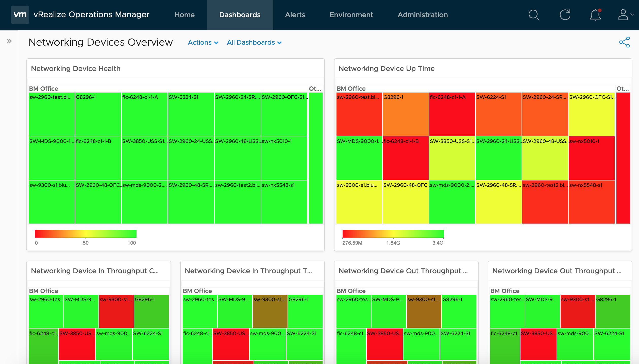Select fic-6248-c1-1-A tile in Device Health
This screenshot has height=364, width=639.
(x=145, y=114)
